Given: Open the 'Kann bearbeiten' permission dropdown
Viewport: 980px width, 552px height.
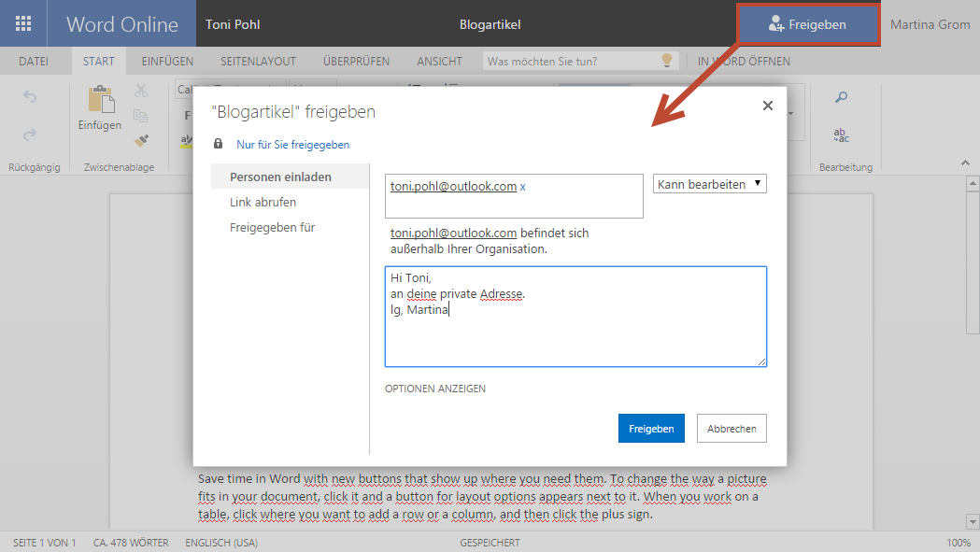Looking at the screenshot, I should pyautogui.click(x=709, y=184).
